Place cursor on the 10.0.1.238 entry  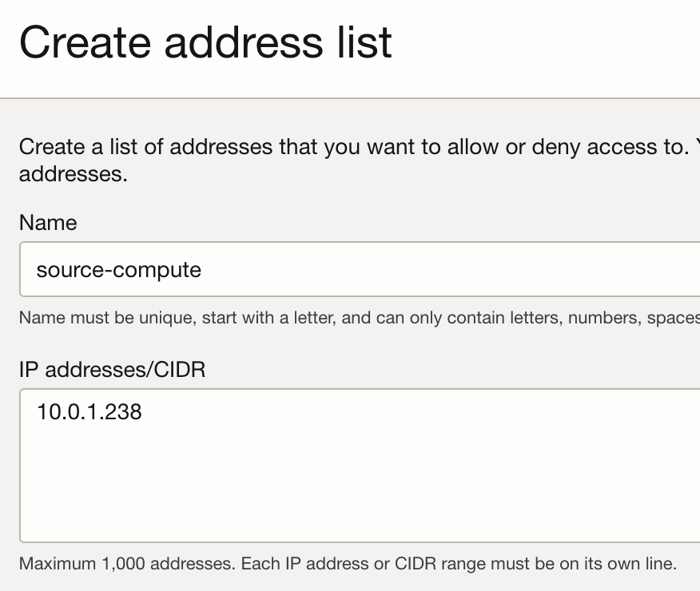click(89, 411)
